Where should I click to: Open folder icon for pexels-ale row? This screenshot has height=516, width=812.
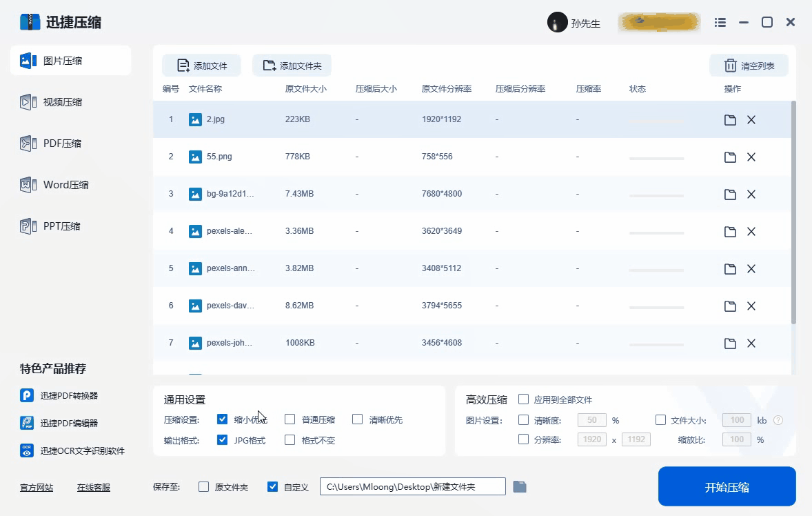click(730, 232)
